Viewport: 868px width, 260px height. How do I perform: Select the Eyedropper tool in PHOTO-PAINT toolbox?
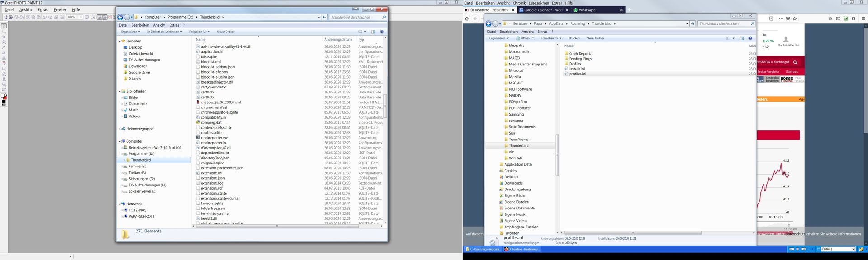click(x=4, y=47)
